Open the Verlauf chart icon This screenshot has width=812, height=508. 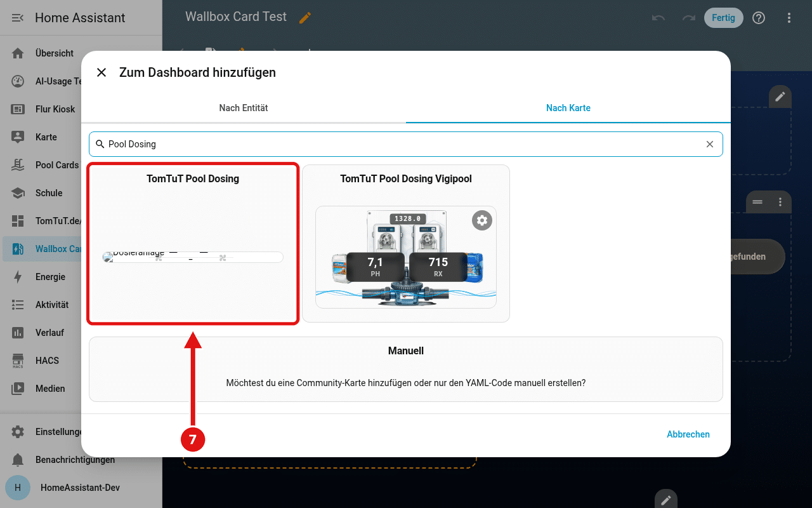point(18,333)
